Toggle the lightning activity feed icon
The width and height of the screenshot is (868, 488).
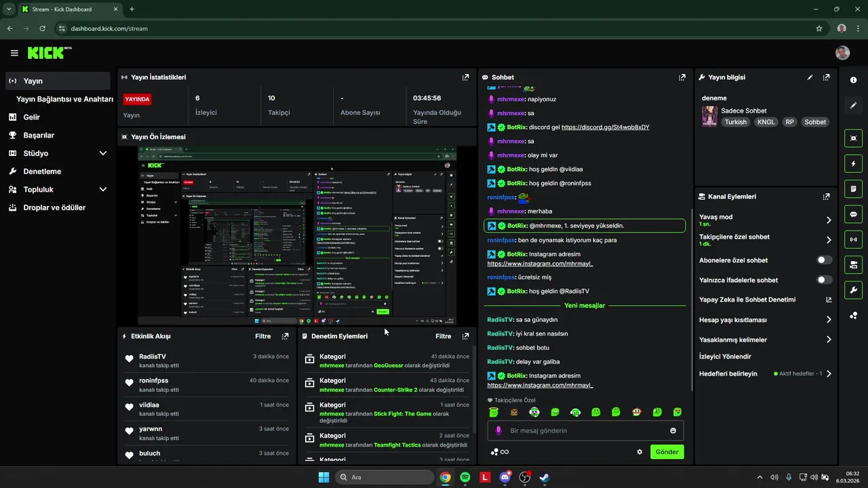pos(853,163)
